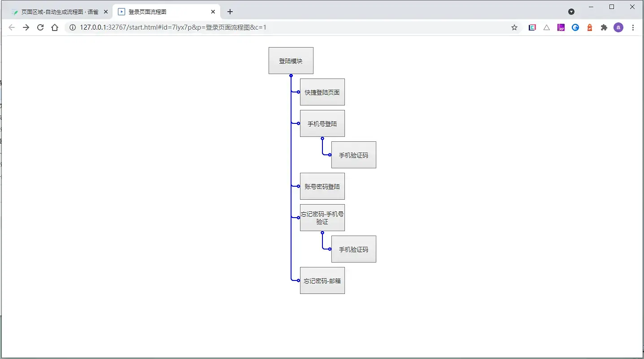Image resolution: width=644 pixels, height=359 pixels.
Task: Open site info via the circled-i icon
Action: [72, 27]
